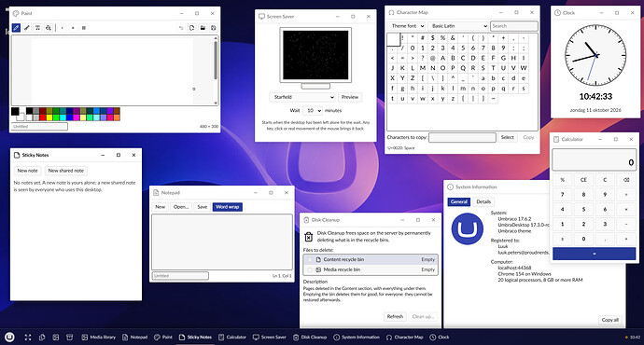Image resolution: width=644 pixels, height=345 pixels.
Task: Pick the yellow swatch in Paint palette
Action: click(49, 117)
